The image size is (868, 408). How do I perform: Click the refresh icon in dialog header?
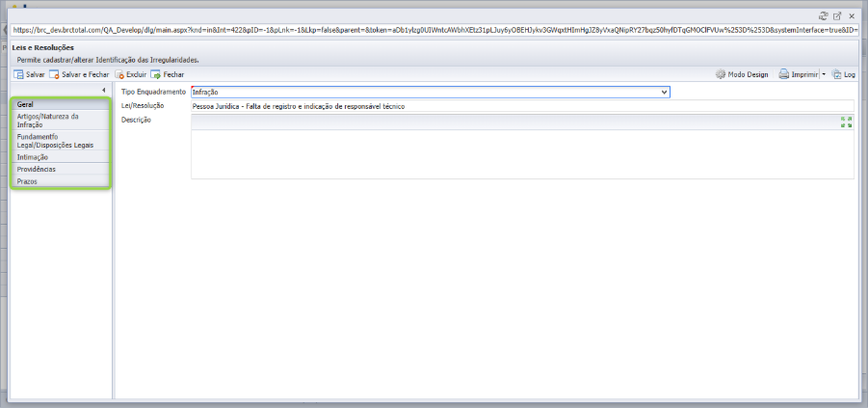[x=823, y=16]
